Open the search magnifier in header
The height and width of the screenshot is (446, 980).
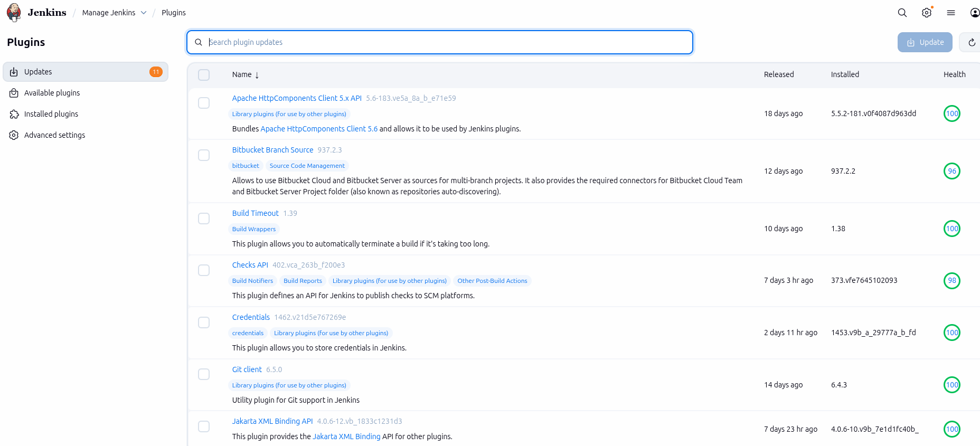click(x=902, y=13)
